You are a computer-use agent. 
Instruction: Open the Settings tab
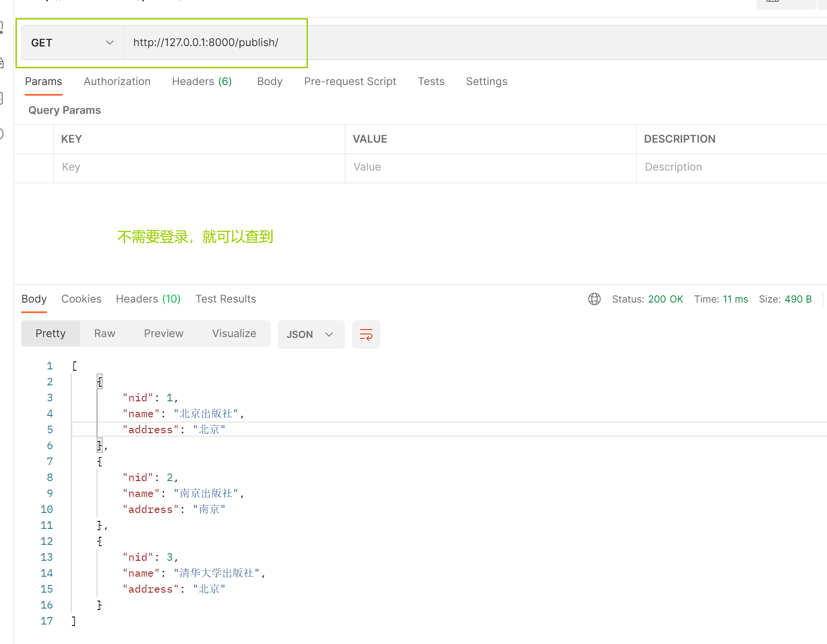point(486,81)
